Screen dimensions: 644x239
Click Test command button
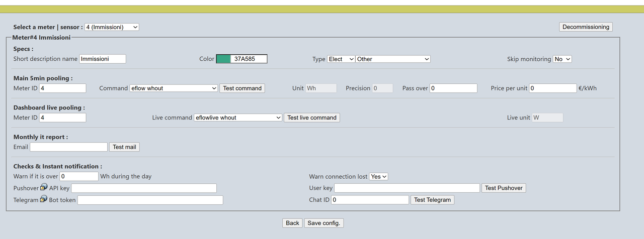click(243, 88)
